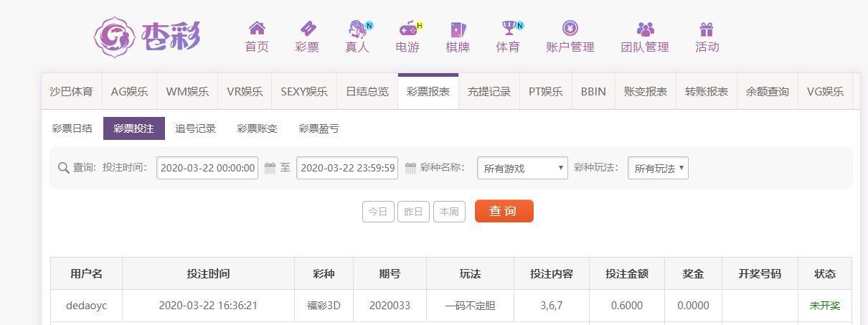This screenshot has height=325, width=868.
Task: Switch to the SEXY娱乐 tab
Action: (304, 92)
